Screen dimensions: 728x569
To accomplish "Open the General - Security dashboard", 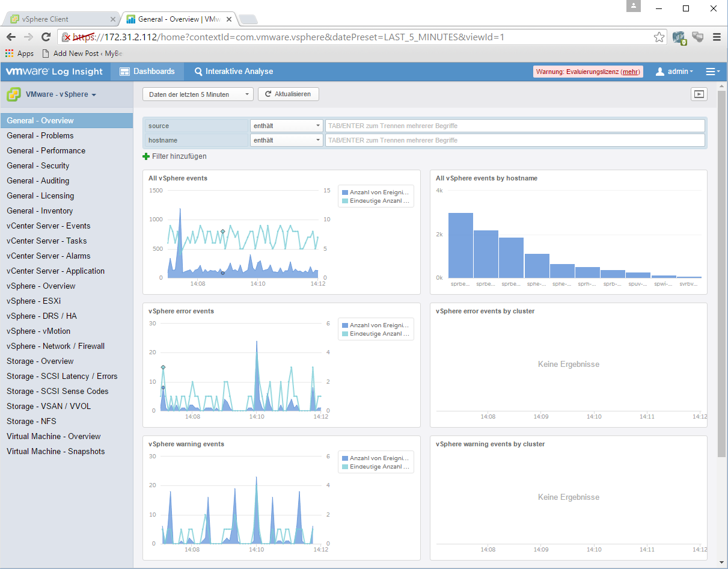I will pyautogui.click(x=38, y=165).
